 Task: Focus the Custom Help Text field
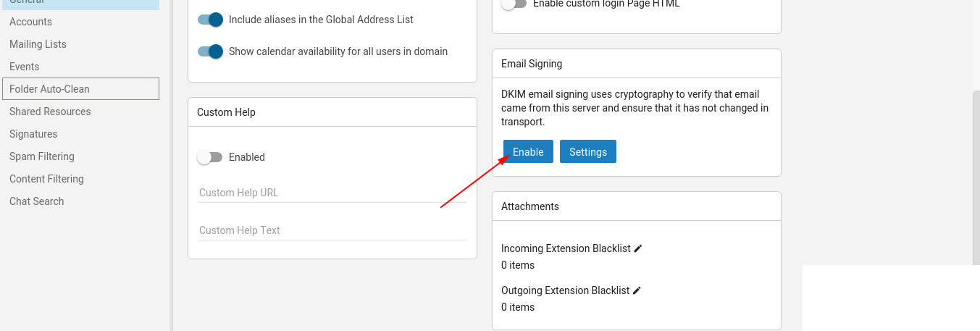tap(332, 230)
